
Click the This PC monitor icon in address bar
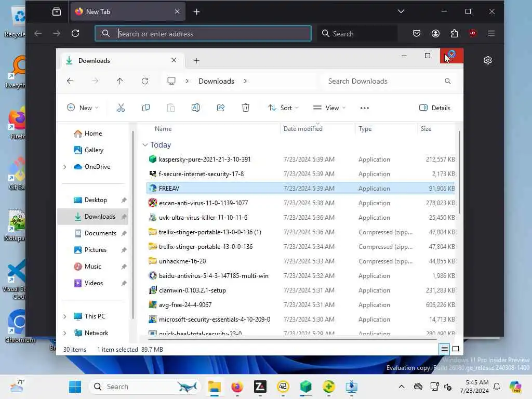(x=171, y=81)
